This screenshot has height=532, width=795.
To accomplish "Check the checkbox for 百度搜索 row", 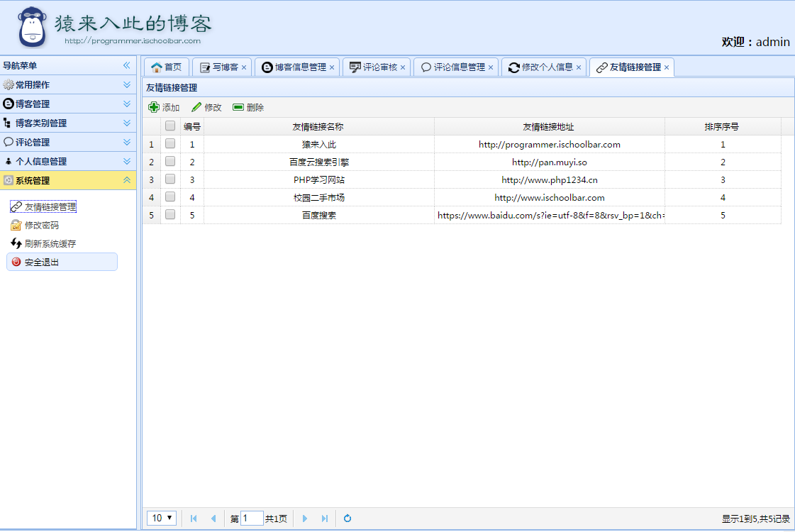I will [169, 215].
